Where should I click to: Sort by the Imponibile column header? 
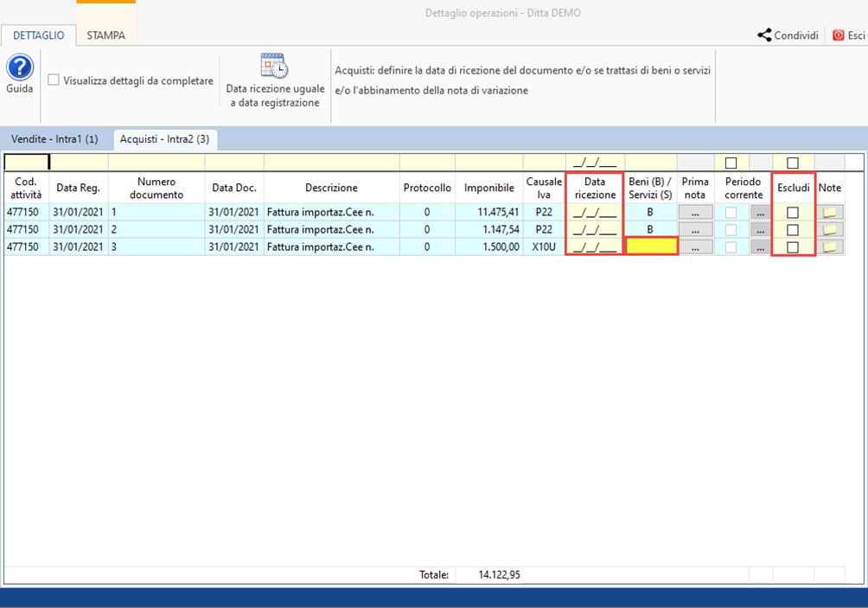[x=488, y=188]
